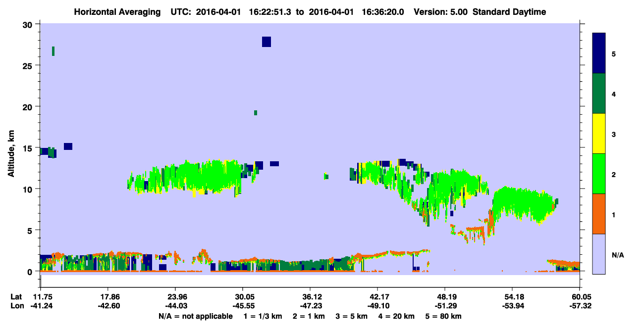Image resolution: width=644 pixels, height=330 pixels.
Task: Click the green sliver near 27 km at the left
Action: point(53,51)
